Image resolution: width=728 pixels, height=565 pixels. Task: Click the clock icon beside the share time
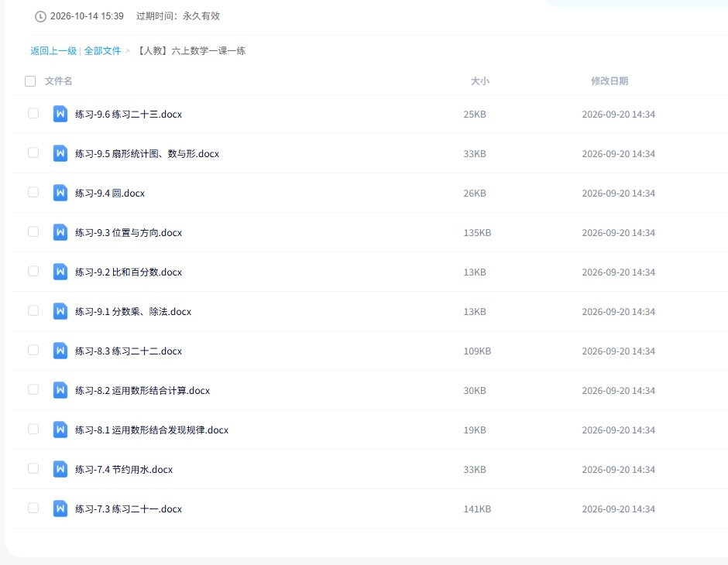click(40, 16)
